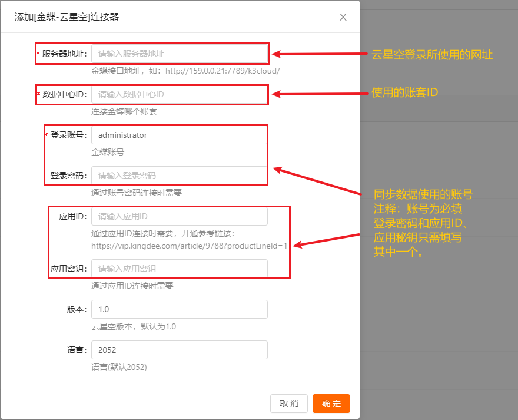Close the add connector dialog
Image resolution: width=518 pixels, height=420 pixels.
[343, 17]
